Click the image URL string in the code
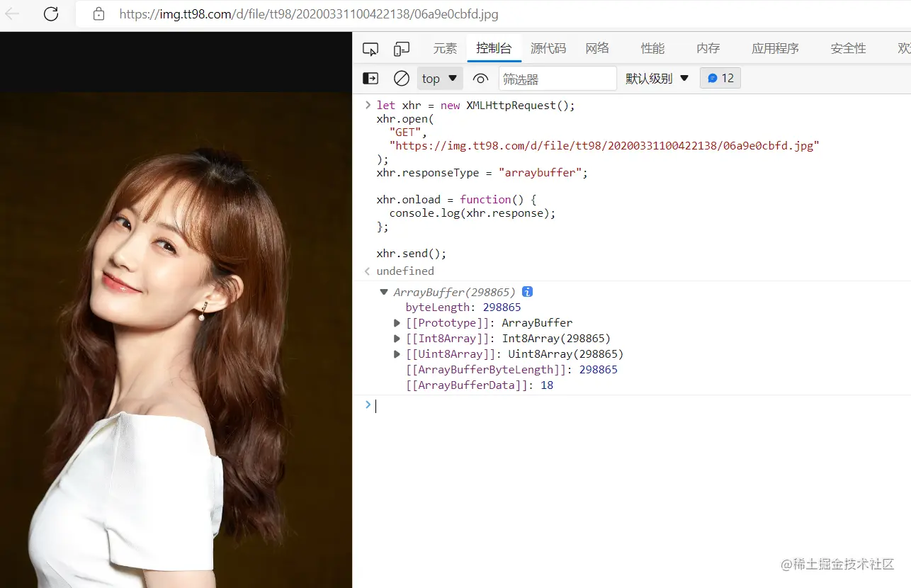This screenshot has height=588, width=911. [x=604, y=146]
